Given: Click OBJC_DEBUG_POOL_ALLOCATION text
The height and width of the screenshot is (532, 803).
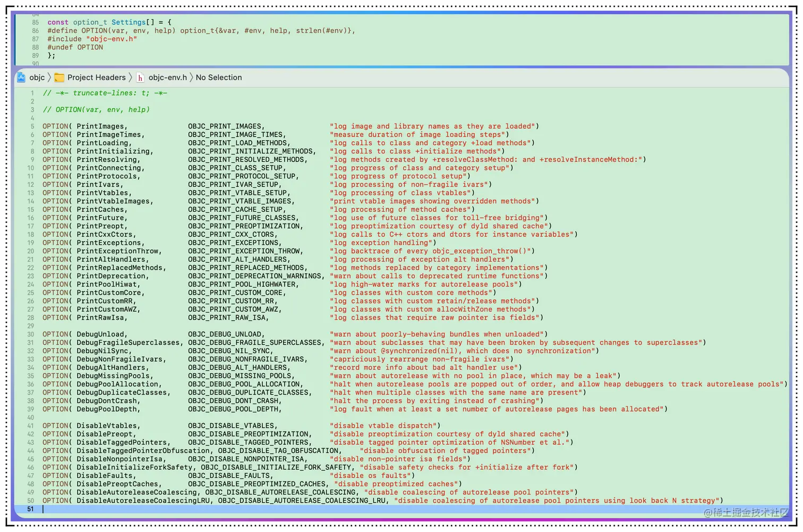Looking at the screenshot, I should pos(244,384).
